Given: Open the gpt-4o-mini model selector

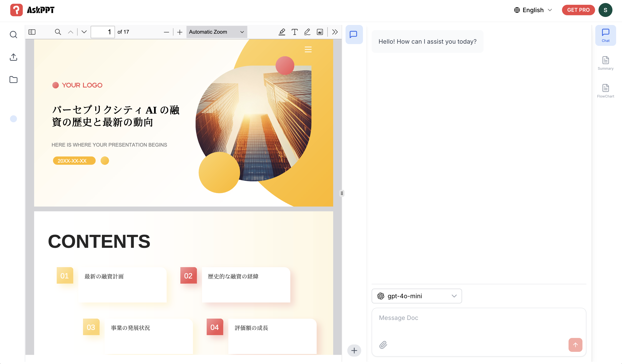Looking at the screenshot, I should [x=417, y=296].
